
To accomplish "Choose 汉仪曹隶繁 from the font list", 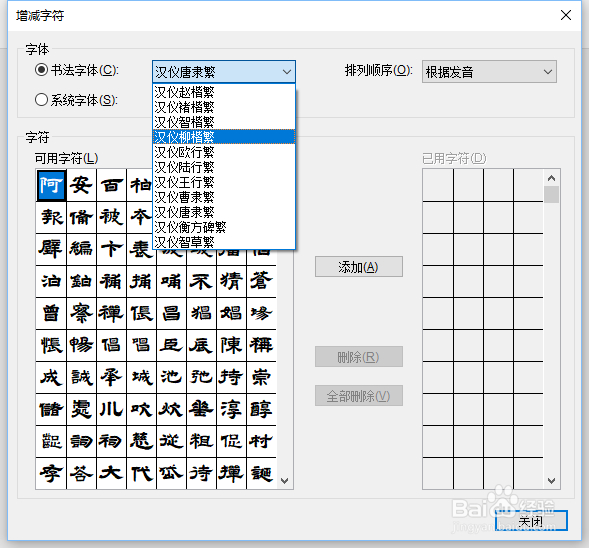I will [224, 197].
